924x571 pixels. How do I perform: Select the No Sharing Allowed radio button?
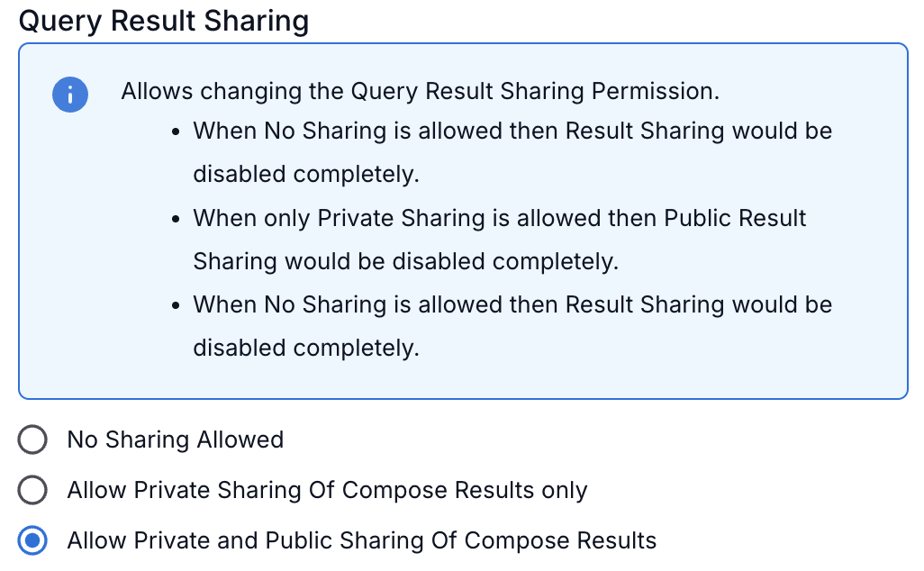click(x=32, y=440)
